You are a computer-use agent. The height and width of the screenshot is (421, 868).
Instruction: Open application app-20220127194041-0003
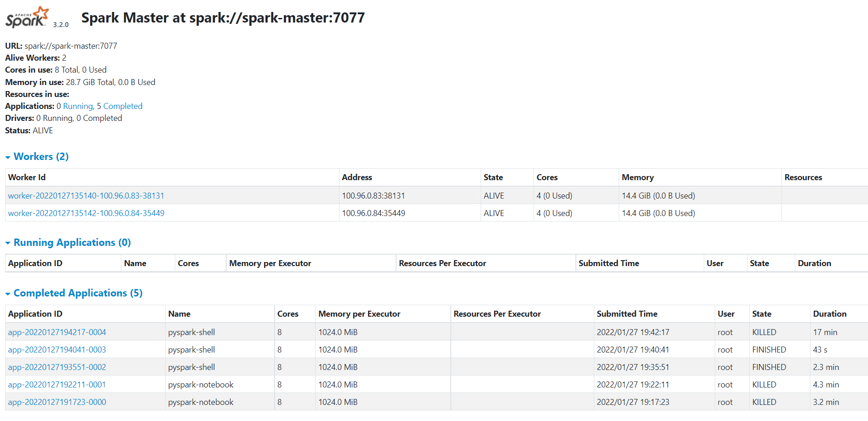click(x=57, y=350)
